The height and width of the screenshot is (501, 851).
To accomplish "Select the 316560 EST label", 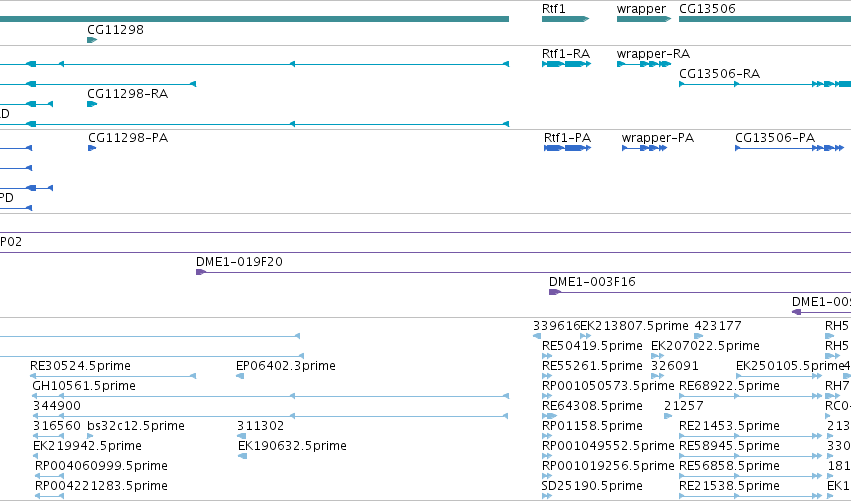I will coord(56,426).
